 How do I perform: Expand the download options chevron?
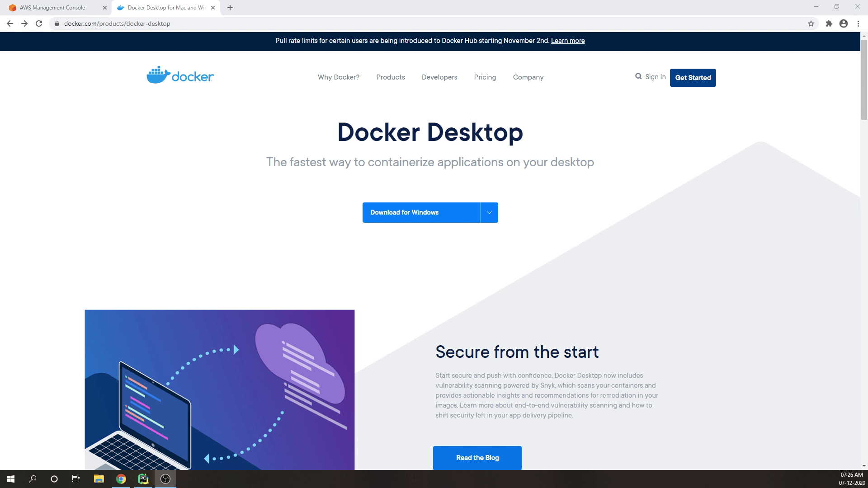(x=489, y=212)
